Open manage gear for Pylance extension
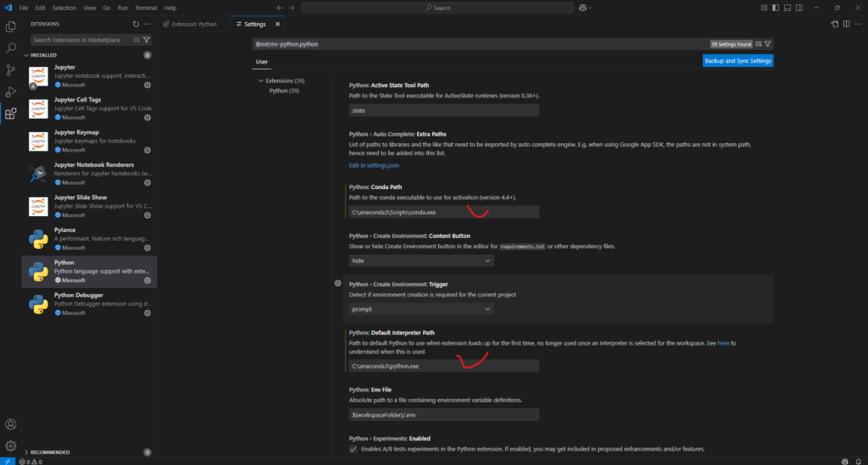This screenshot has height=465, width=868. pos(147,248)
